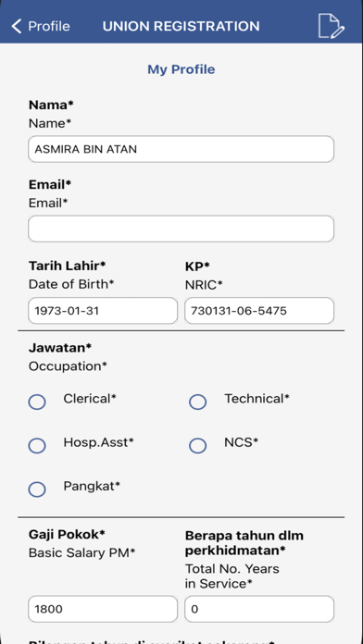Click the Name field with ASMIRA BIN ATAN

tap(181, 149)
